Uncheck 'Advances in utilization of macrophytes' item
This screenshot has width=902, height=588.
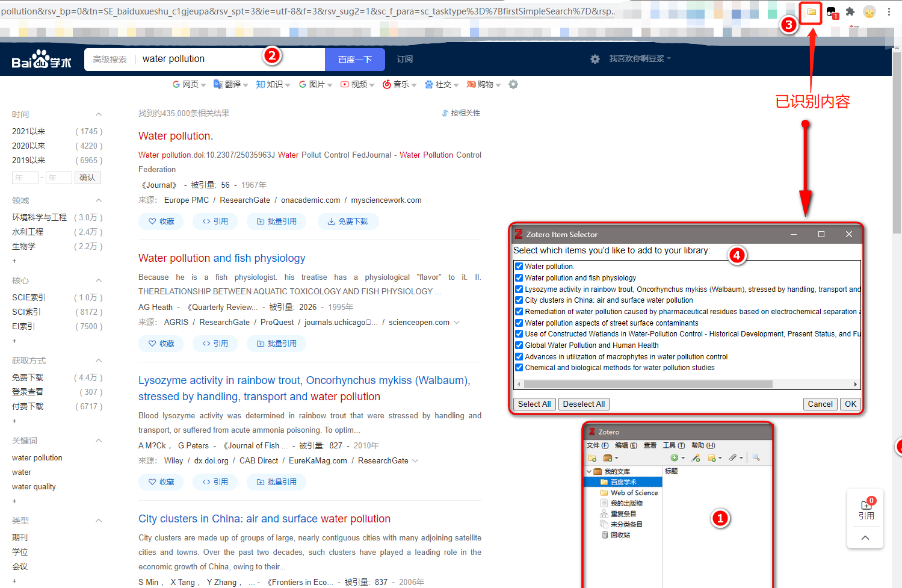point(519,357)
